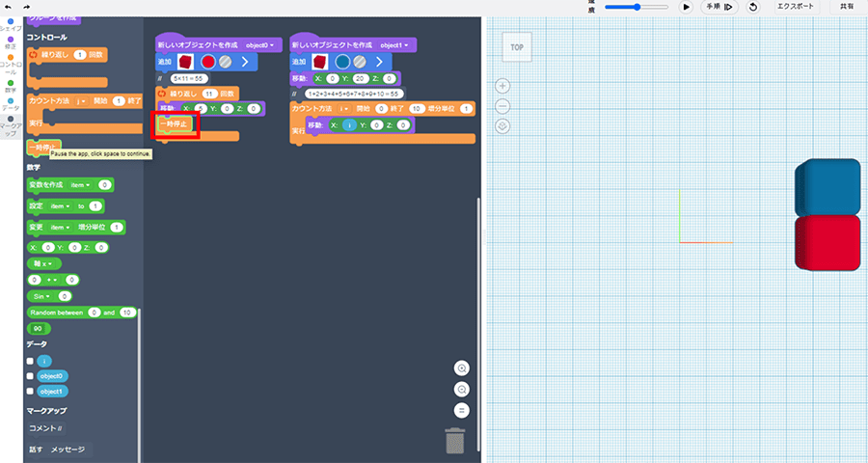Click the blue color swatch in object1 add block

point(342,62)
